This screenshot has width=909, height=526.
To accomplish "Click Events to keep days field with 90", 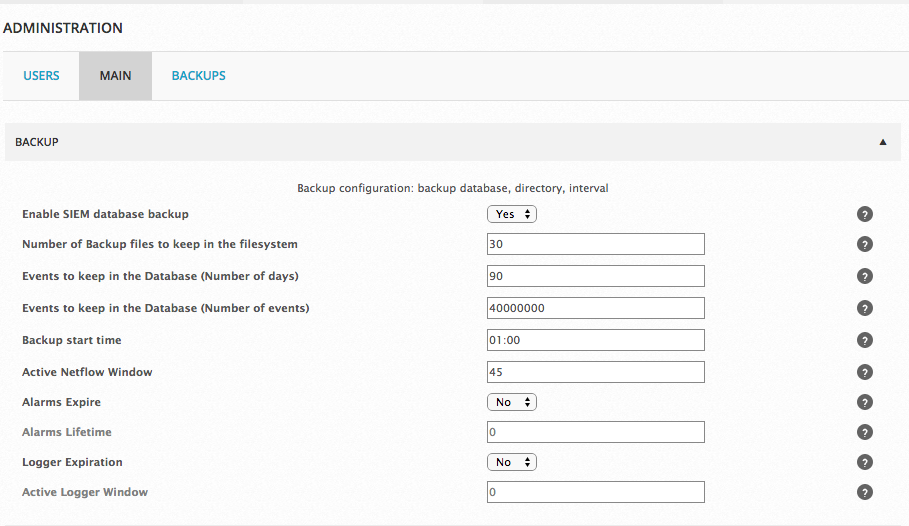I will (595, 276).
